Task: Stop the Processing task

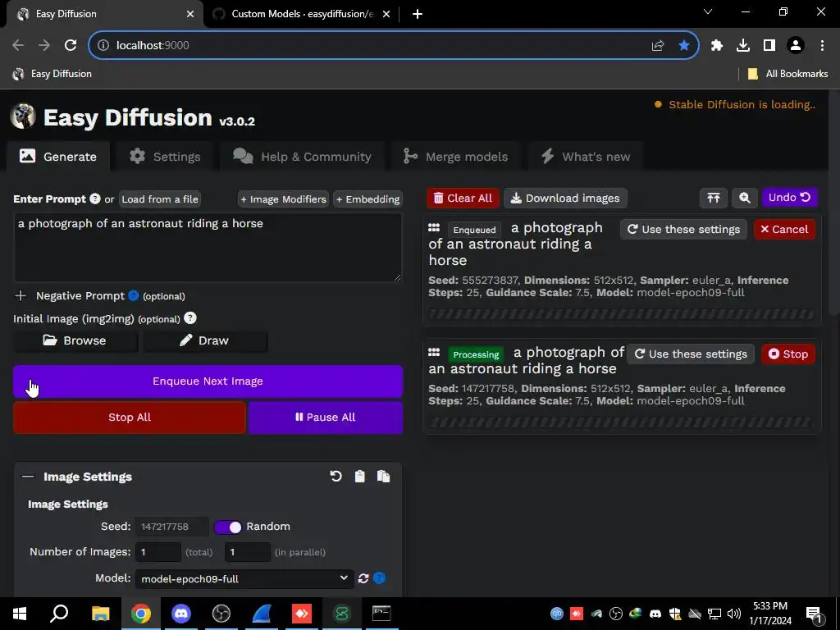Action: pyautogui.click(x=788, y=354)
